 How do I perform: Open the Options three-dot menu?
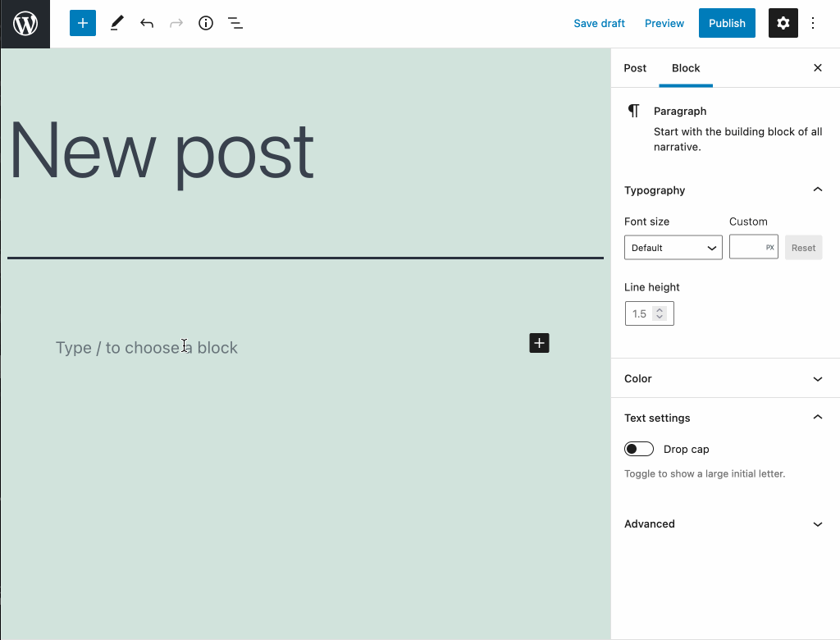click(813, 23)
